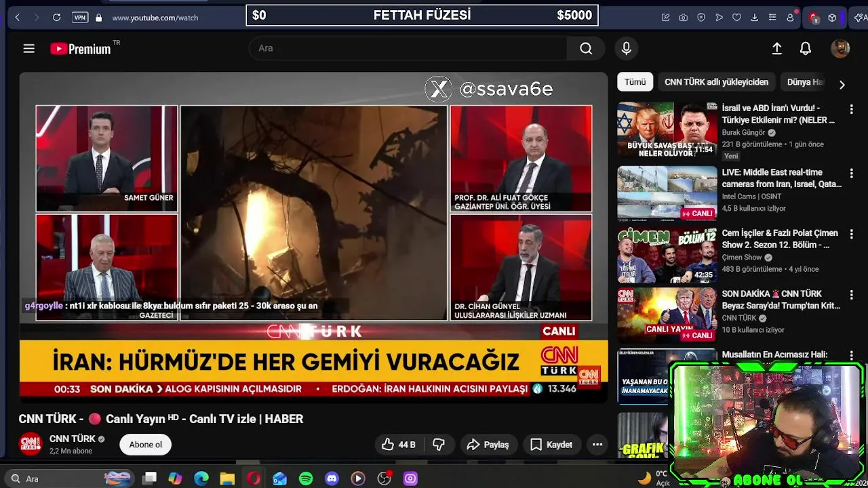Open Spotify from the taskbar
The height and width of the screenshot is (488, 868).
click(x=306, y=479)
